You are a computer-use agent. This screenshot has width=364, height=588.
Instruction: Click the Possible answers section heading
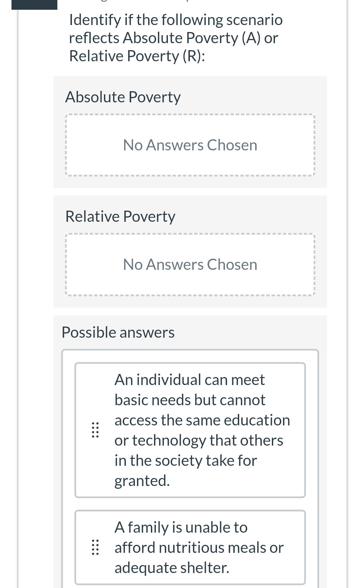(x=118, y=332)
